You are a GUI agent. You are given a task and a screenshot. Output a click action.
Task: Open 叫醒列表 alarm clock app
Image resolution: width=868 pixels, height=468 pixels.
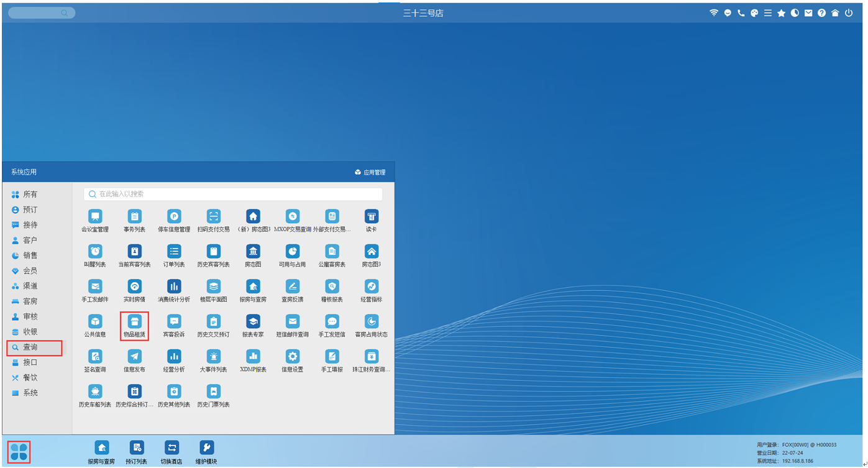(95, 252)
